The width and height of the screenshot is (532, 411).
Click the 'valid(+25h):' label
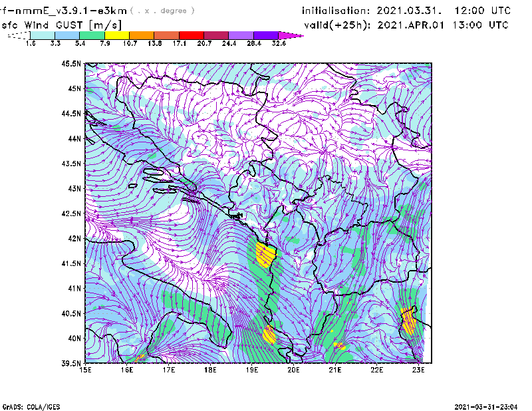click(x=338, y=25)
